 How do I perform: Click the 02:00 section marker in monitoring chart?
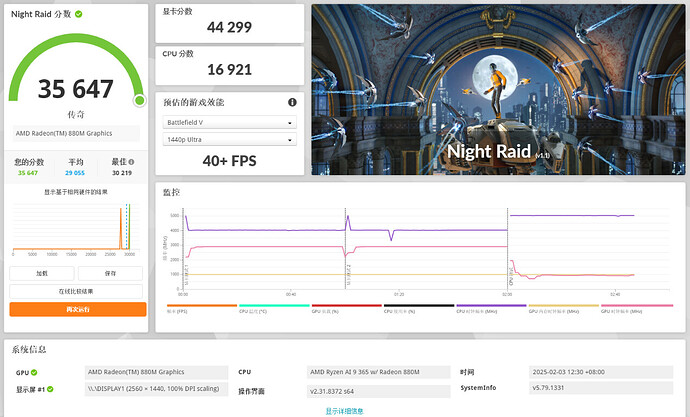coord(508,294)
